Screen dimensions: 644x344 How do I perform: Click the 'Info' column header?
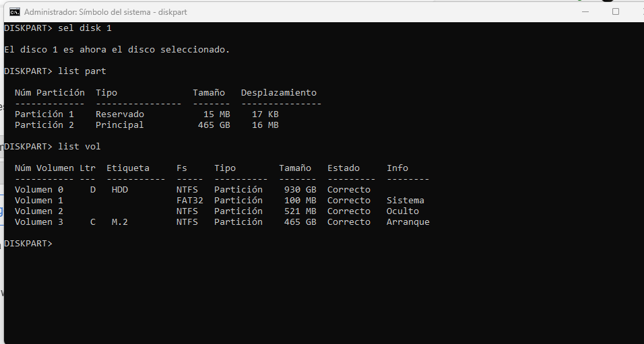pyautogui.click(x=397, y=168)
